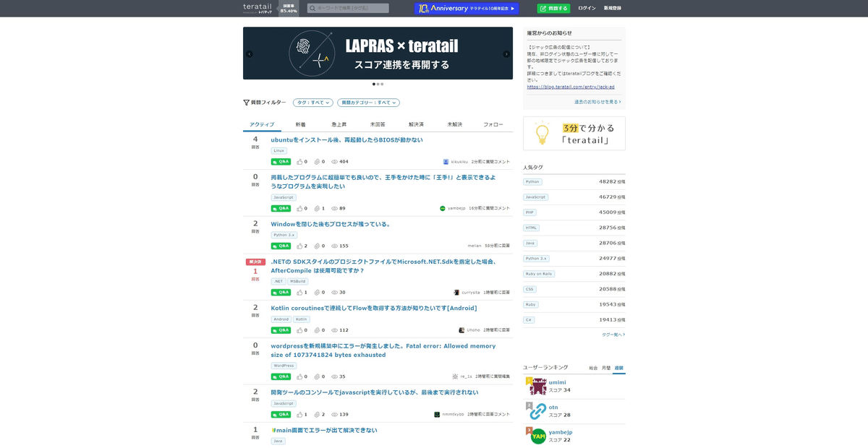Open main画面でエラー question
Image resolution: width=868 pixels, height=448 pixels.
(324, 430)
